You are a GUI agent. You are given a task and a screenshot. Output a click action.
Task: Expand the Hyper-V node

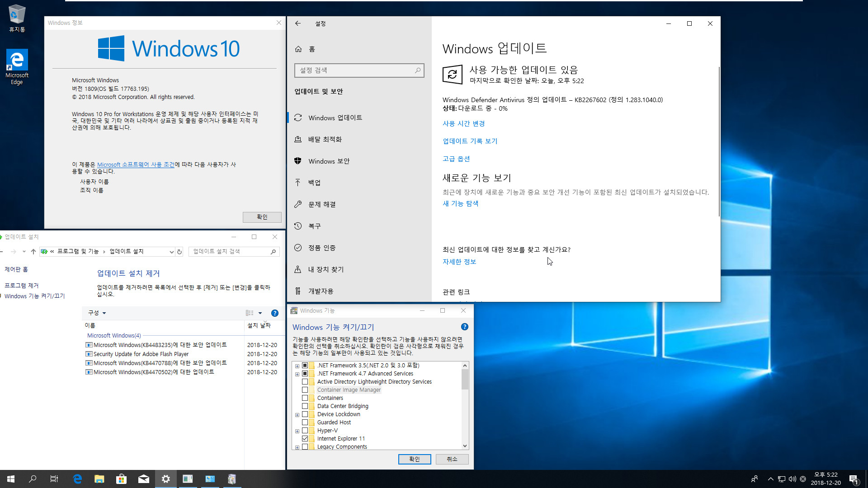click(x=297, y=431)
